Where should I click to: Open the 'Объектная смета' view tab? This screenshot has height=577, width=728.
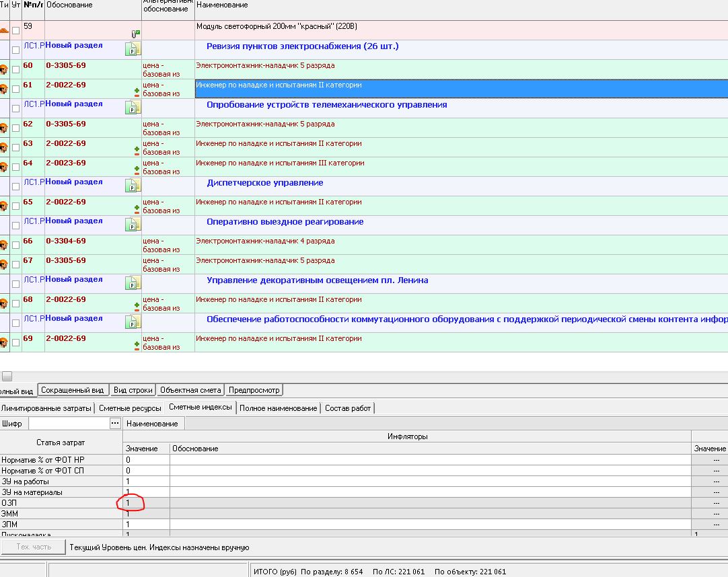190,390
